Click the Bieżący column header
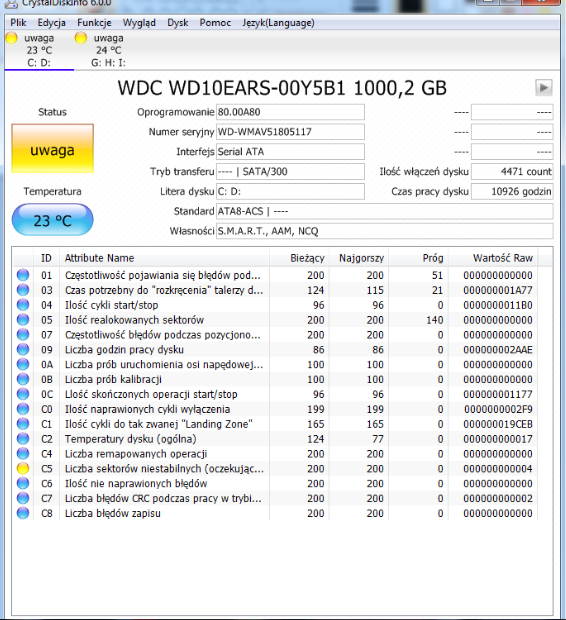This screenshot has width=566, height=620. 299,258
